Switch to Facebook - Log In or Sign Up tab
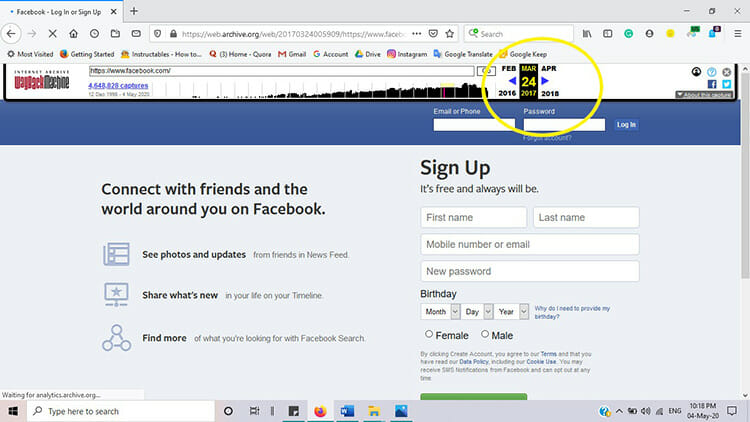 pyautogui.click(x=58, y=12)
